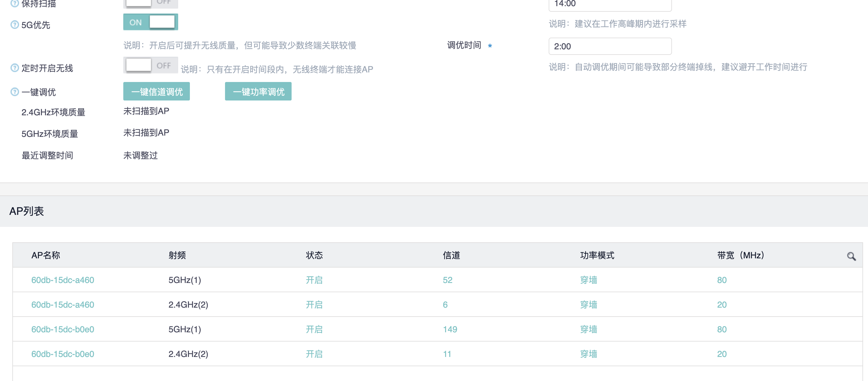
Task: Click 开启 status on the channel 6 row
Action: tap(314, 305)
